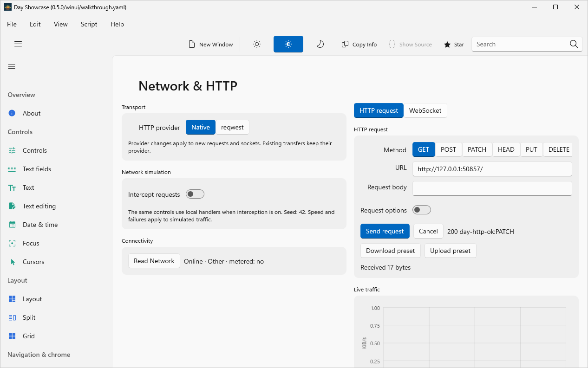588x368 pixels.
Task: Select Native HTTP provider
Action: pos(201,127)
